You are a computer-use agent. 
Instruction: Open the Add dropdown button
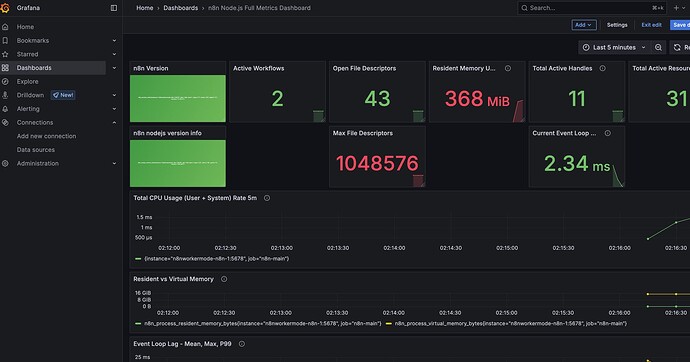[x=584, y=25]
